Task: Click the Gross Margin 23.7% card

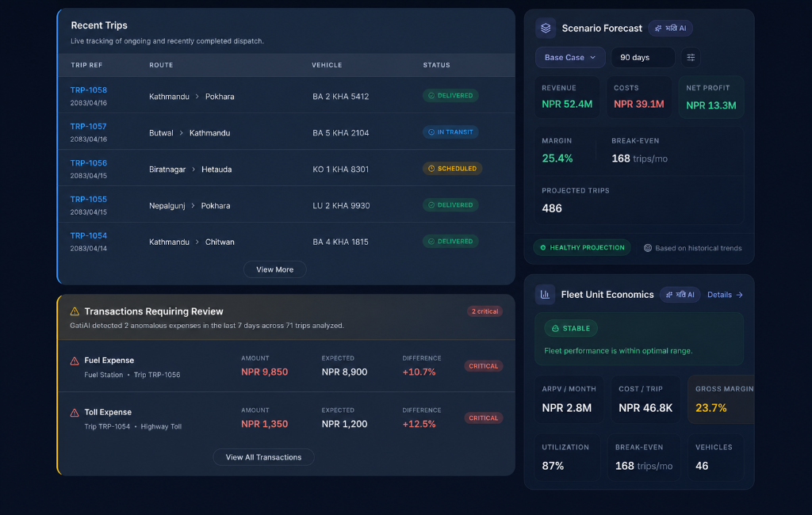Action: (721, 399)
